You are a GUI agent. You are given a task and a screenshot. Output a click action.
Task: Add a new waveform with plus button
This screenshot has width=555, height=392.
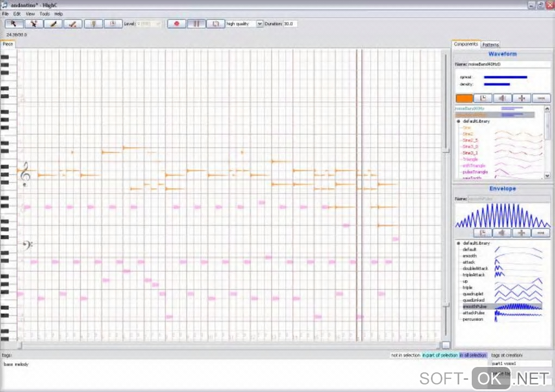tap(522, 98)
